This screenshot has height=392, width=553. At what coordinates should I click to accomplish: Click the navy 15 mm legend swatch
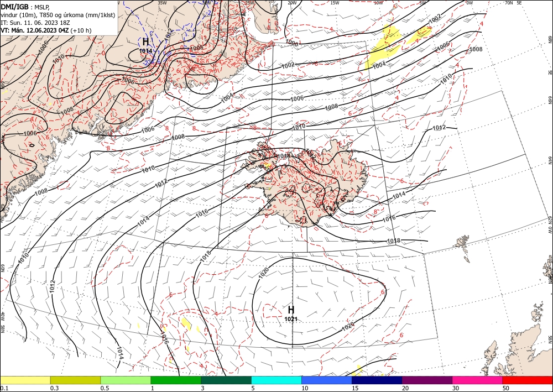point(377,380)
